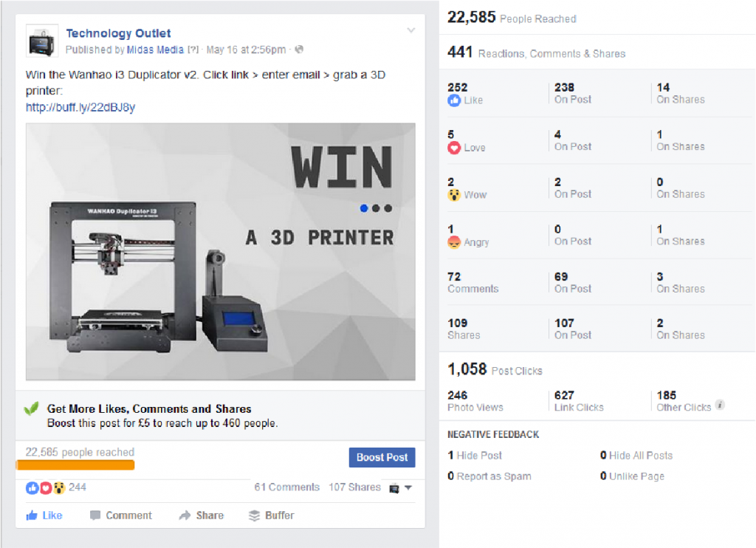Open the WIN a 3D Printer image
Image resolution: width=756 pixels, height=548 pixels.
pyautogui.click(x=220, y=251)
